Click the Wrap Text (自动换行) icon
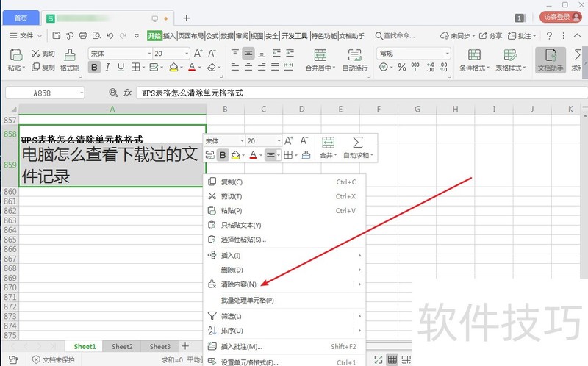Image resolution: width=588 pixels, height=366 pixels. pos(355,54)
